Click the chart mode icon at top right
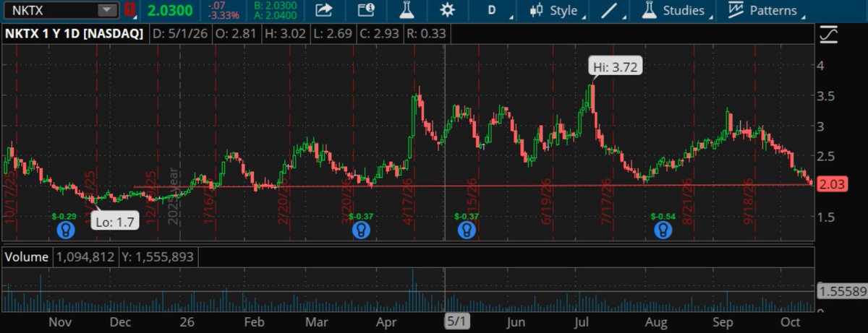 [828, 33]
